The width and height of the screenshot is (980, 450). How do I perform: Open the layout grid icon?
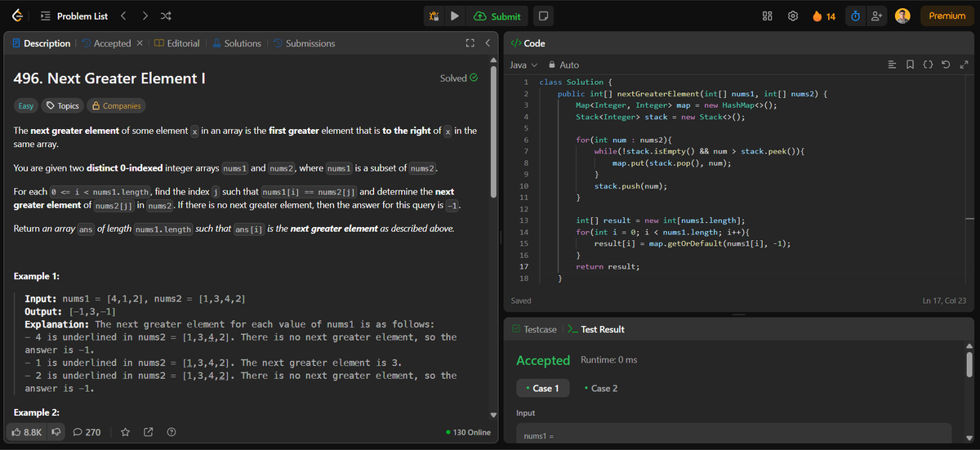click(768, 16)
